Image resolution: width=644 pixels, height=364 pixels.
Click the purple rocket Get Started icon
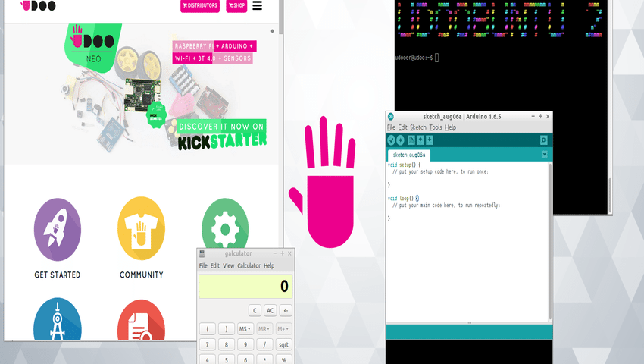tap(57, 230)
